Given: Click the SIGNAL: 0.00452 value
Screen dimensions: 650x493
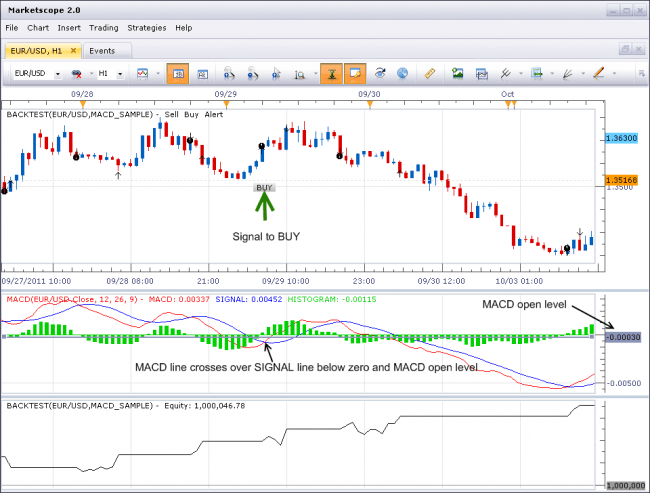Looking at the screenshot, I should 249,299.
